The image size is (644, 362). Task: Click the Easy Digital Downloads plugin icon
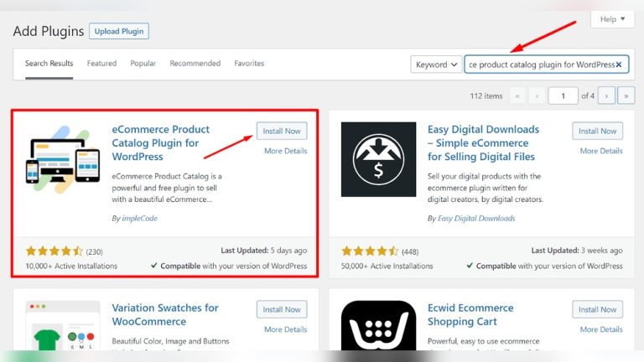(x=378, y=159)
